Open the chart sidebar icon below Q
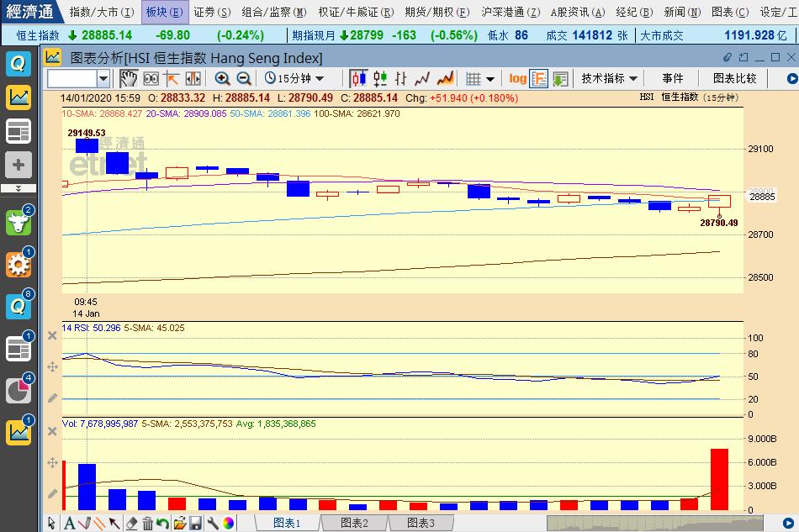Image resolution: width=799 pixels, height=532 pixels. click(x=19, y=97)
